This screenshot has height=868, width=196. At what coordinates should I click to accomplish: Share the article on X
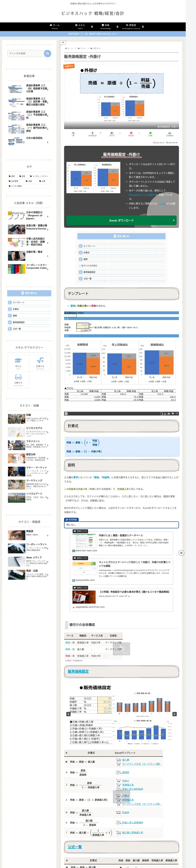[73, 134]
